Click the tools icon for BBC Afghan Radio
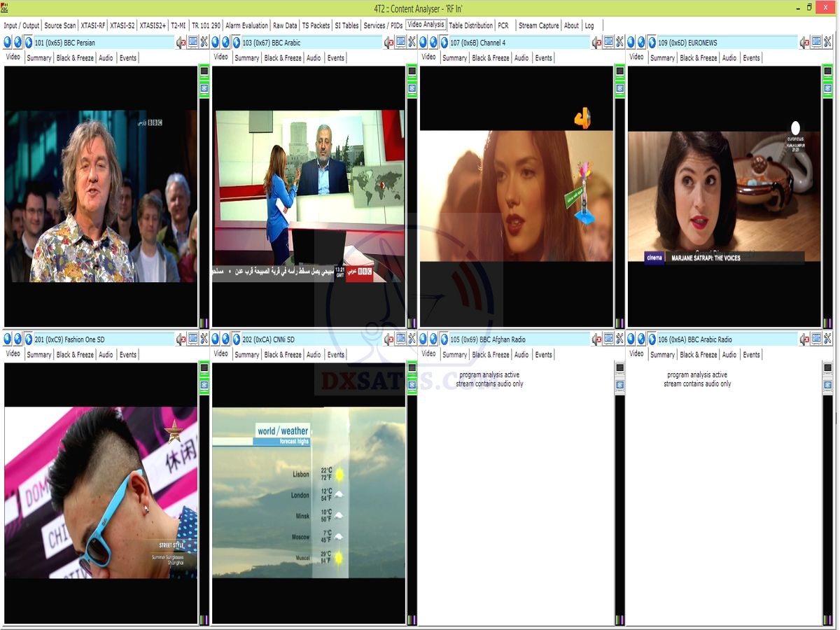Viewport: 840px width, 630px height. tap(619, 339)
